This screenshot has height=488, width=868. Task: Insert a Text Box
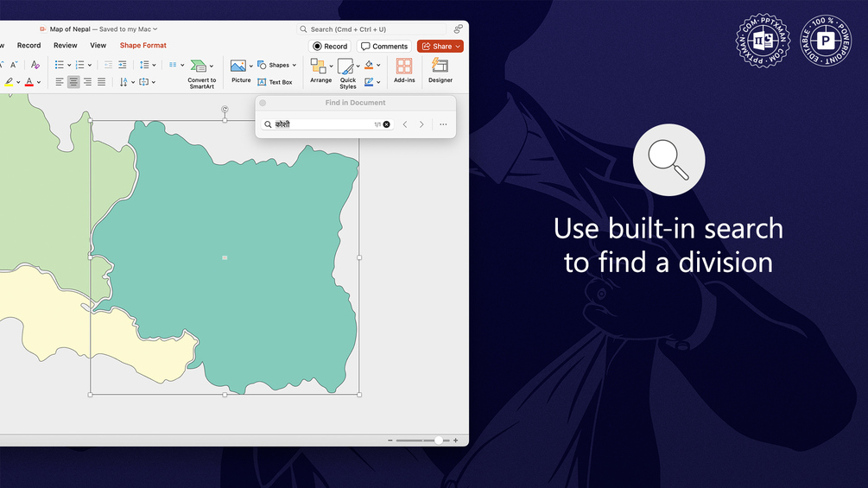point(276,82)
